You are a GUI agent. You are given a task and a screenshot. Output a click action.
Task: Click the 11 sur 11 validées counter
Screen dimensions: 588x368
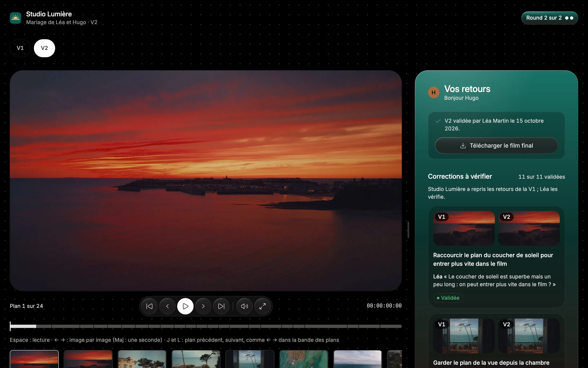point(542,177)
